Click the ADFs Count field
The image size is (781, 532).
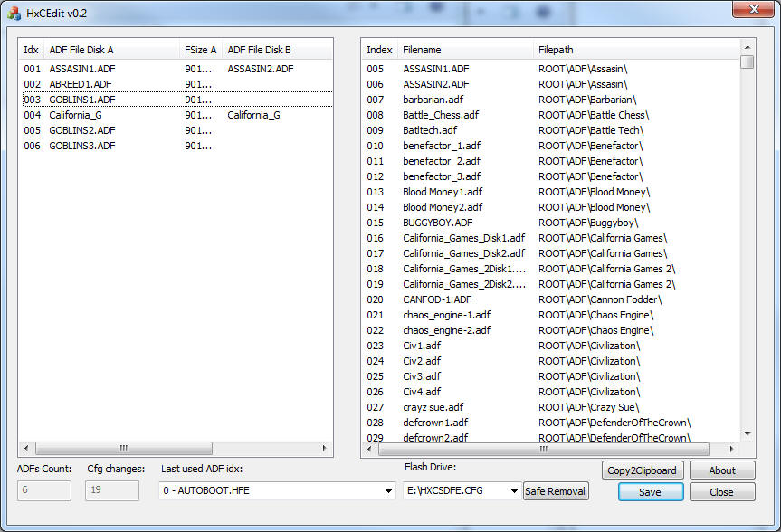tap(44, 490)
